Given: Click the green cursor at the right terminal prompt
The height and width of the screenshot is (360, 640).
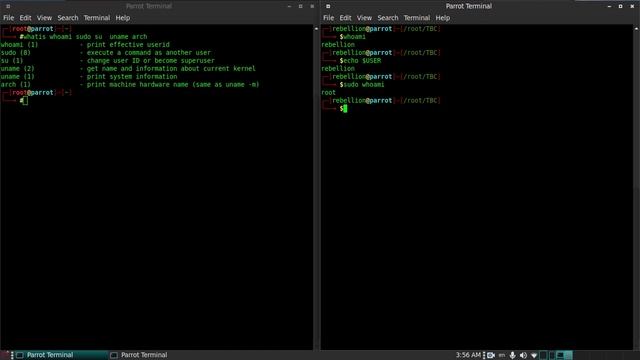Looking at the screenshot, I should (x=345, y=109).
